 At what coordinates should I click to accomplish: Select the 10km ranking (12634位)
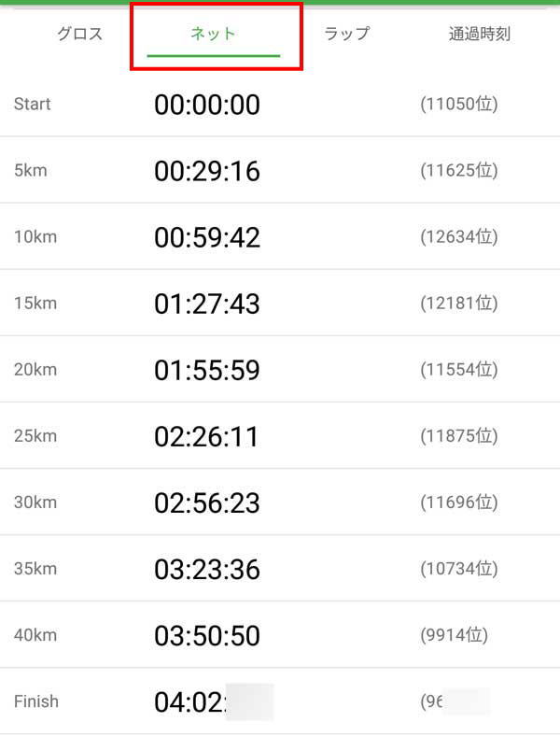(458, 237)
